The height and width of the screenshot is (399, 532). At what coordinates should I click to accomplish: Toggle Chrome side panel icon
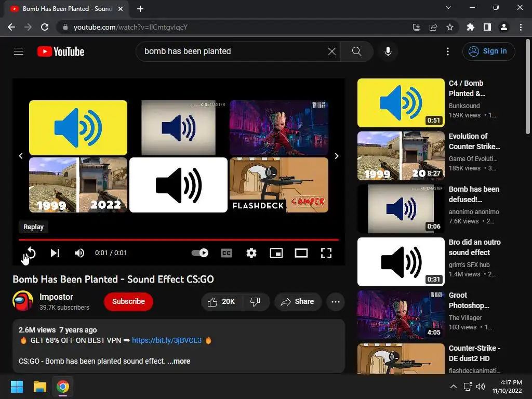(487, 27)
